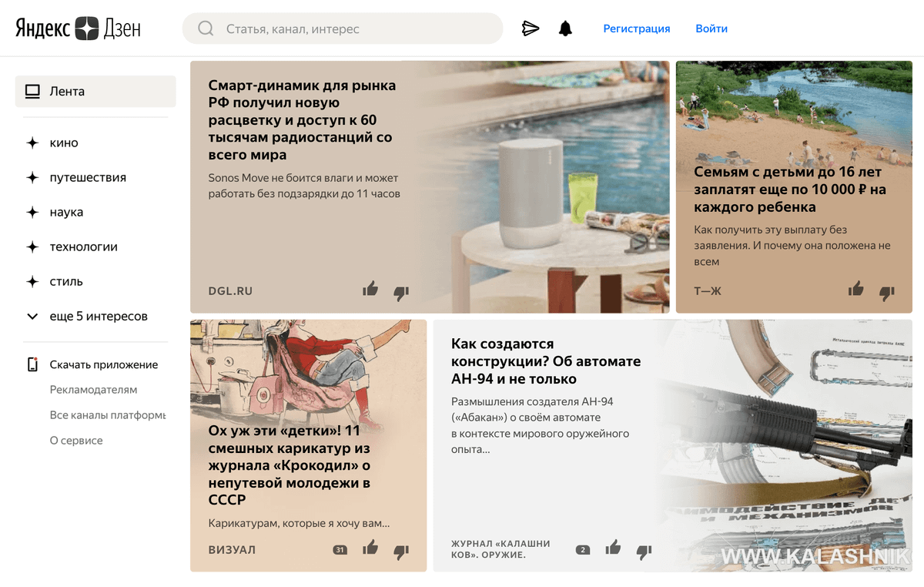Like the family payments article
Screen dimensions: 924x587
(x=855, y=290)
